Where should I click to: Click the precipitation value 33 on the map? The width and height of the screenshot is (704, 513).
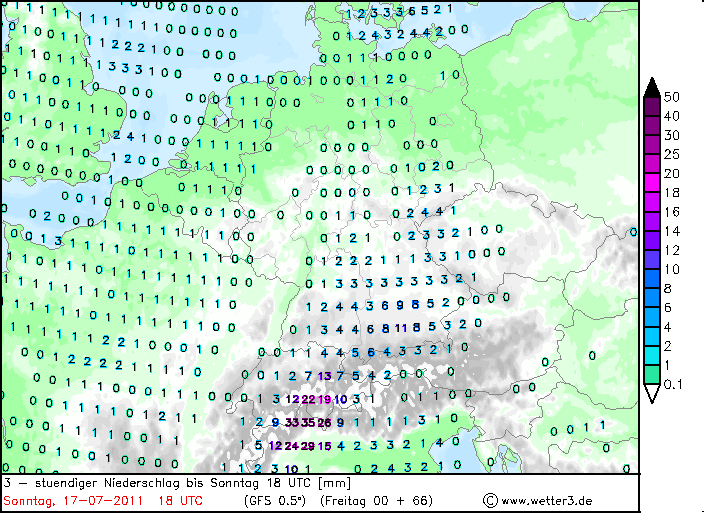(292, 422)
